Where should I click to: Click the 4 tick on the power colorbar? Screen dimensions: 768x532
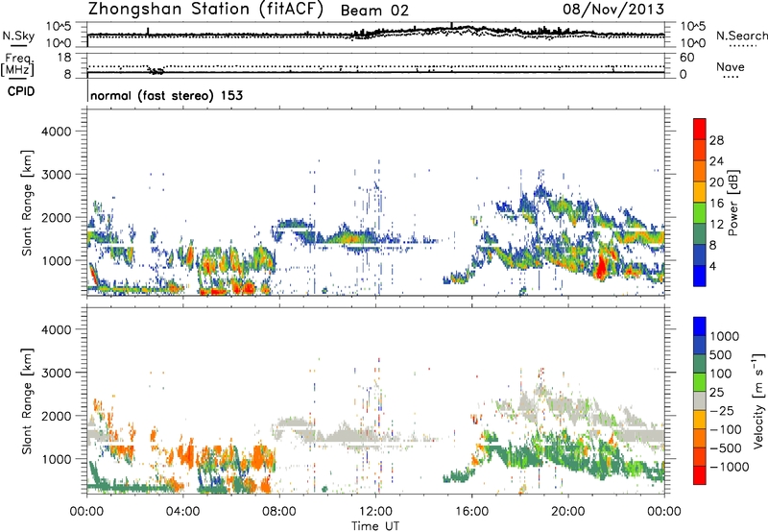(712, 266)
